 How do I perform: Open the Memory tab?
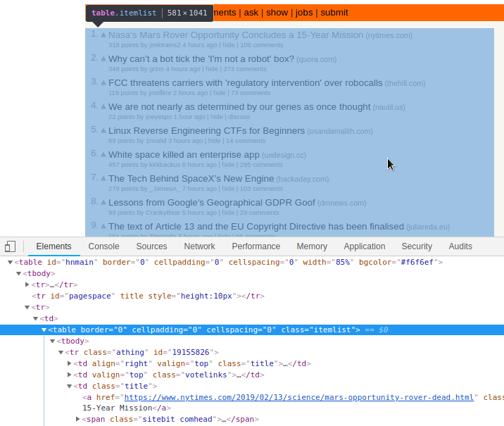click(312, 246)
